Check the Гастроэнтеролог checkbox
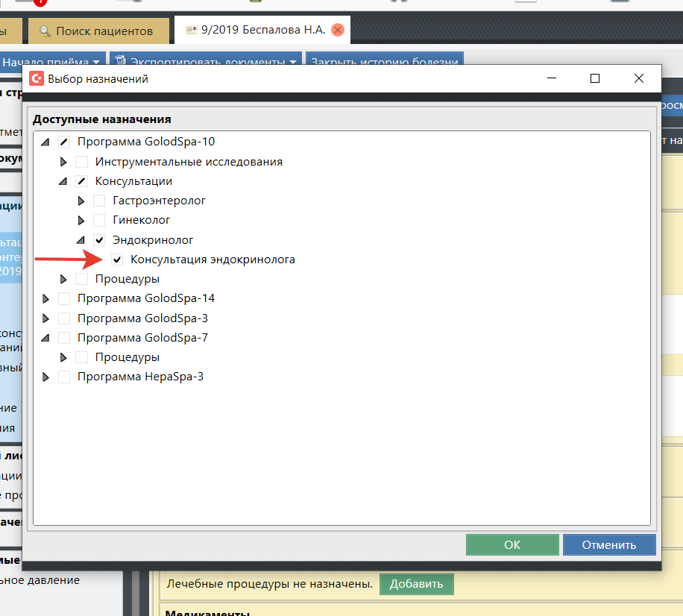The image size is (683, 616). tap(99, 201)
